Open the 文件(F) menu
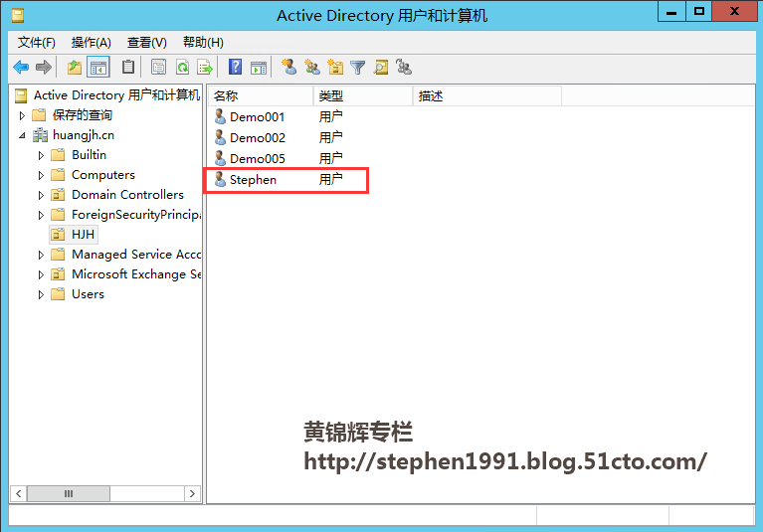 [37, 43]
